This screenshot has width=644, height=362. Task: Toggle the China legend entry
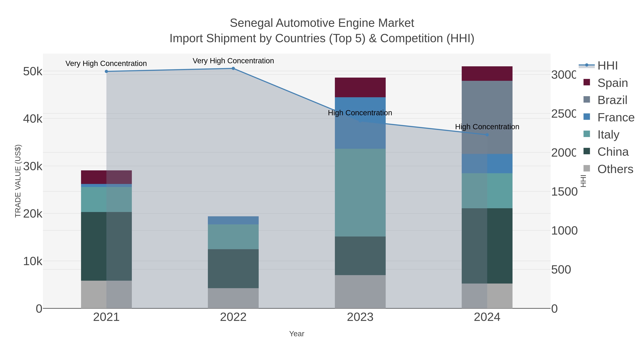606,152
